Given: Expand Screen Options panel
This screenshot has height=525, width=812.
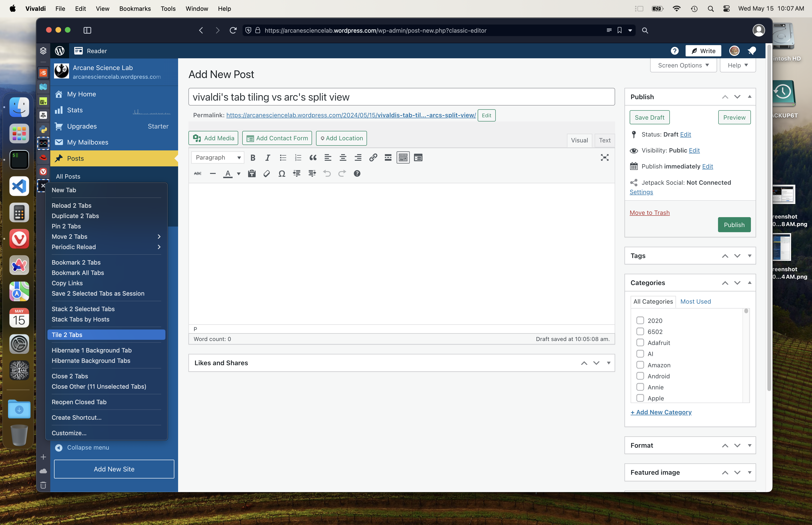Looking at the screenshot, I should (x=683, y=65).
